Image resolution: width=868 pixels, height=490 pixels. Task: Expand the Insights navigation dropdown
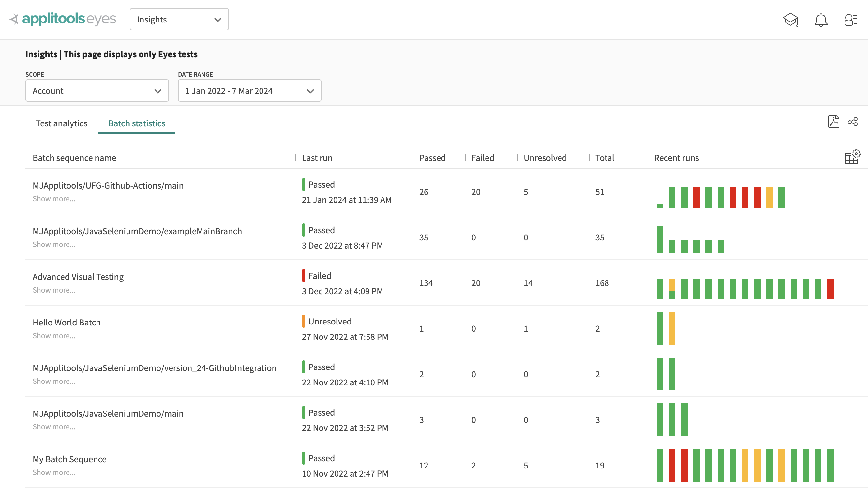tap(178, 19)
